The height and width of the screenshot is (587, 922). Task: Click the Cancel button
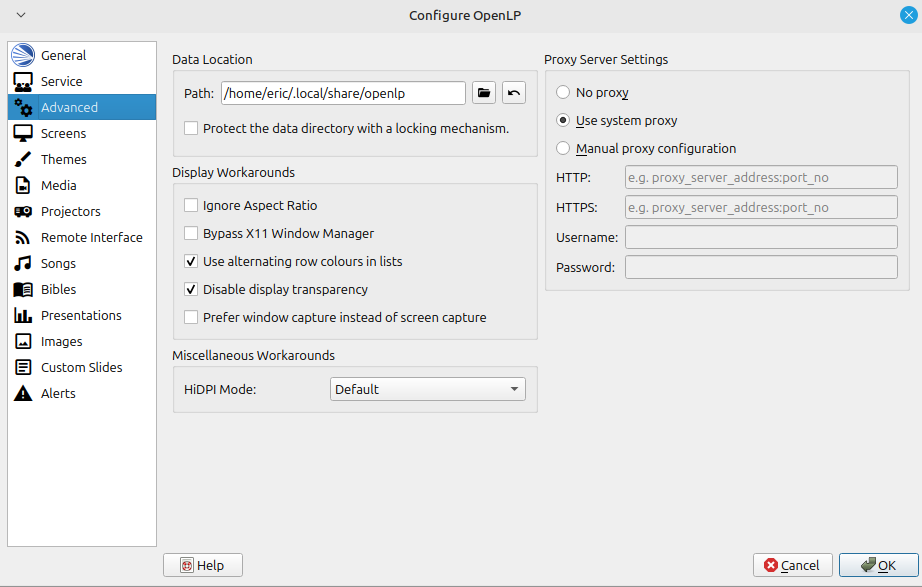(x=792, y=565)
